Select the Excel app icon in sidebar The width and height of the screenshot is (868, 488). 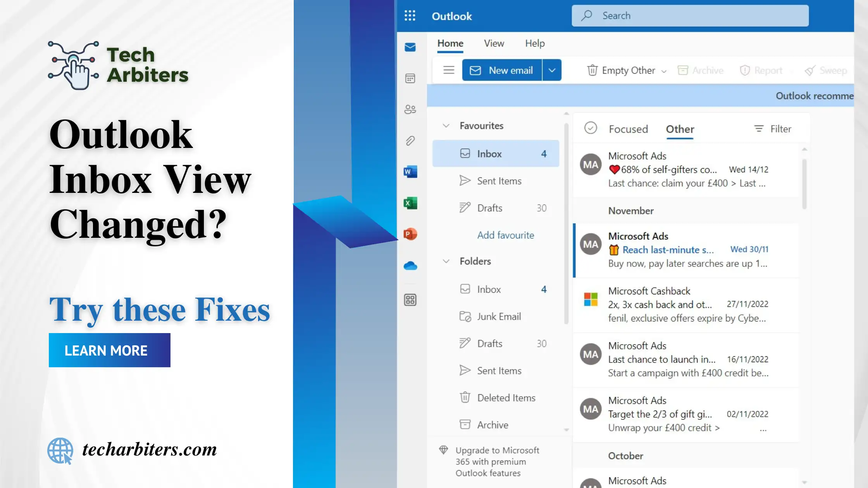(x=410, y=203)
